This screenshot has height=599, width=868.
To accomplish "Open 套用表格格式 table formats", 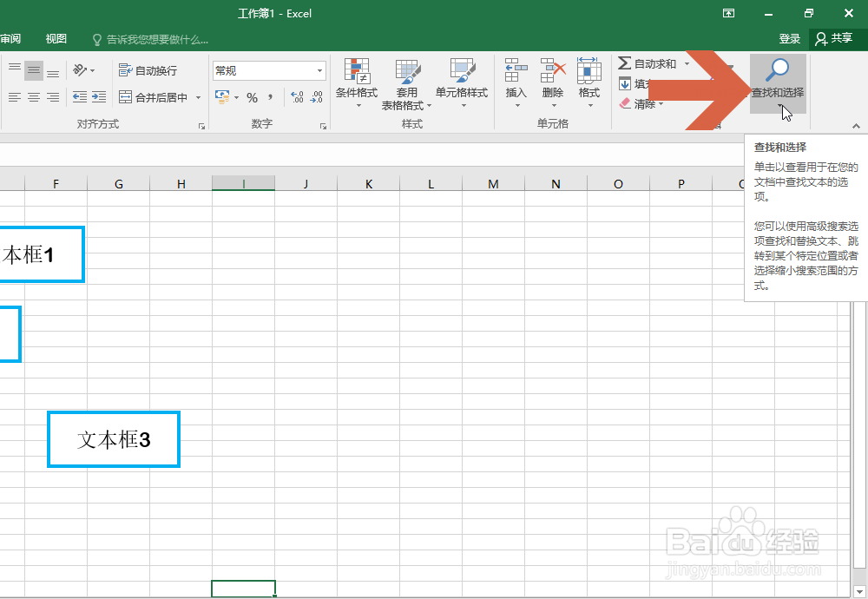I will [407, 83].
